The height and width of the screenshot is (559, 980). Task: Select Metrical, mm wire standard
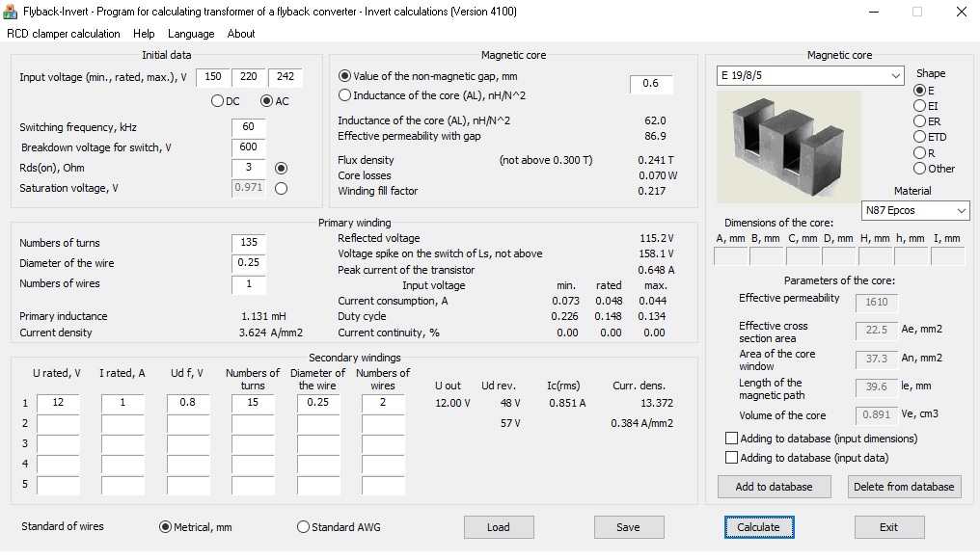[165, 527]
